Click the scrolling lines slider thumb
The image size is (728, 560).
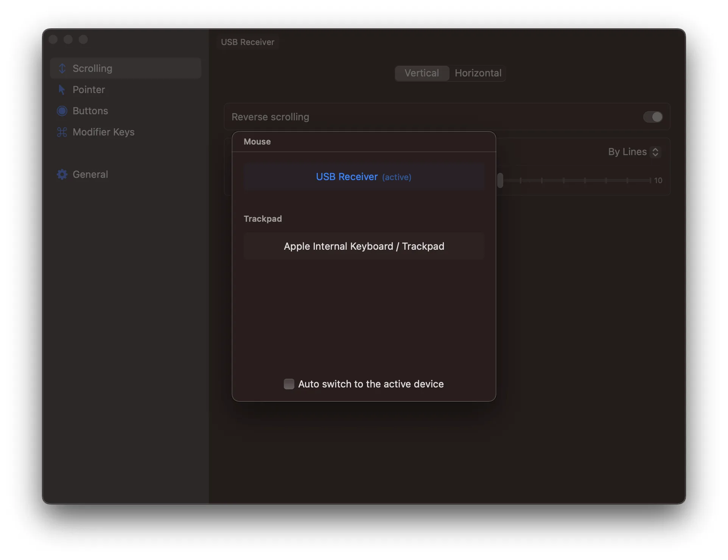[500, 180]
